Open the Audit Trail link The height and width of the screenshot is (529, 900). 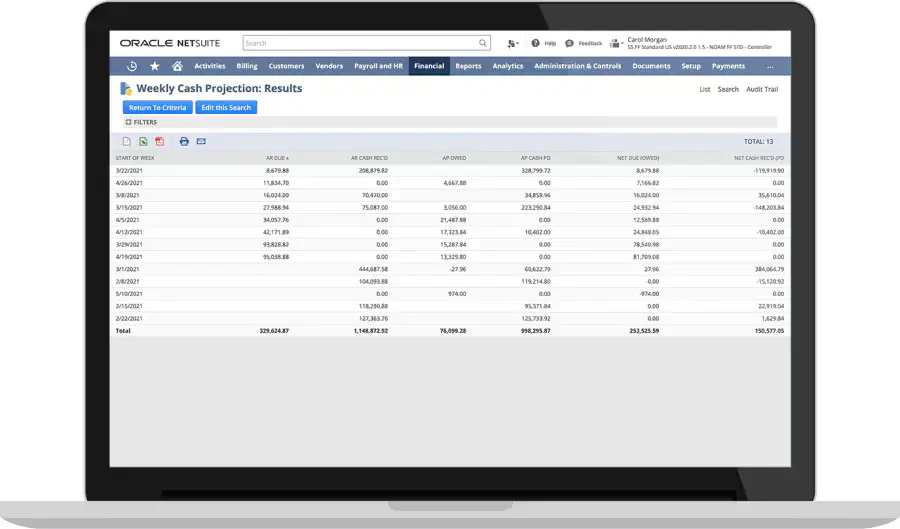click(762, 90)
